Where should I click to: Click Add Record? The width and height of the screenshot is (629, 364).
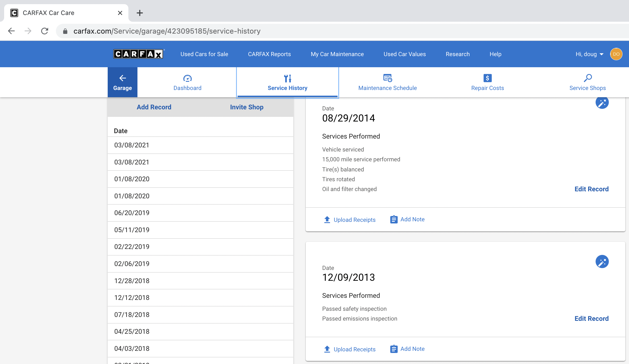click(x=154, y=107)
